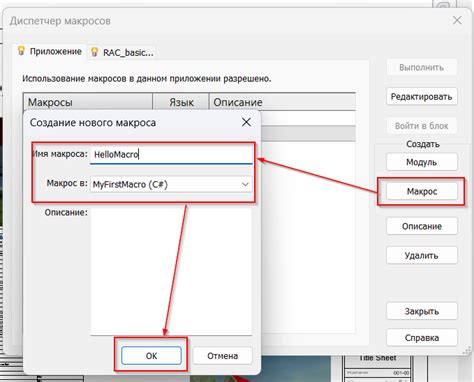This screenshot has width=474, height=382.
Task: Click the Войти в блок button
Action: coord(422,126)
